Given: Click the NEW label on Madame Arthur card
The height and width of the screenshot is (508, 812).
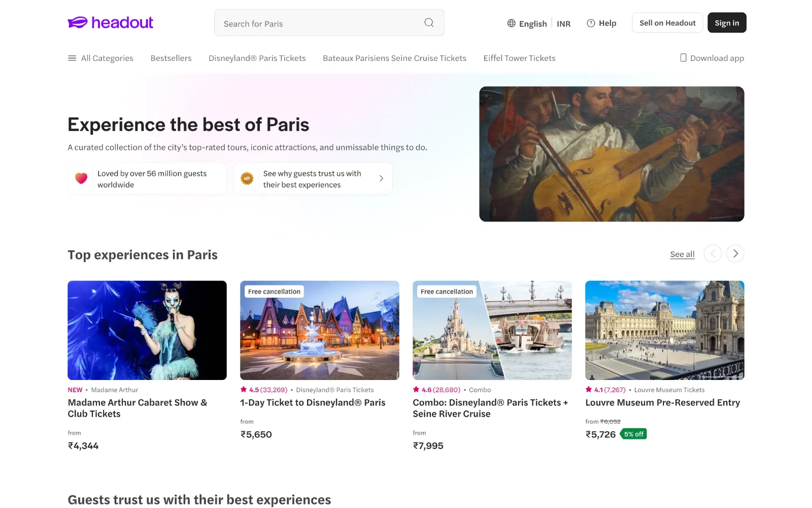Looking at the screenshot, I should point(75,390).
